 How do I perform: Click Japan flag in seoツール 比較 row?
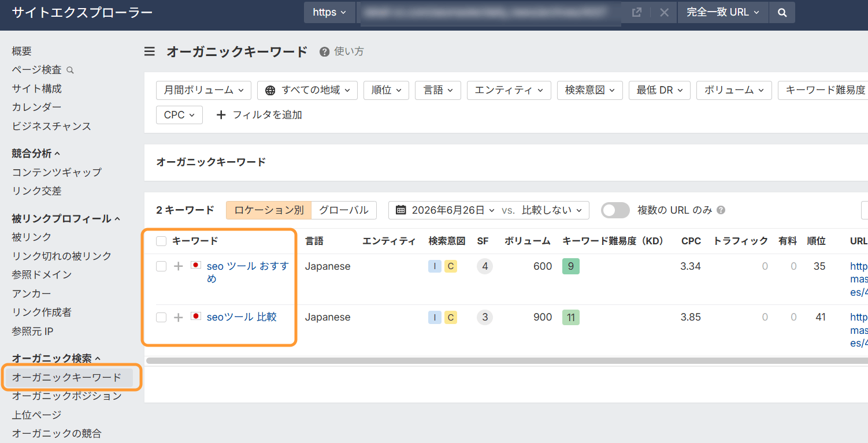click(196, 316)
